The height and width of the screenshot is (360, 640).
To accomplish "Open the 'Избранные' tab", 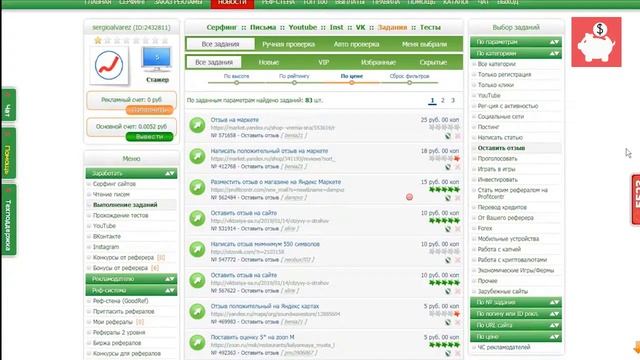I will 378,62.
